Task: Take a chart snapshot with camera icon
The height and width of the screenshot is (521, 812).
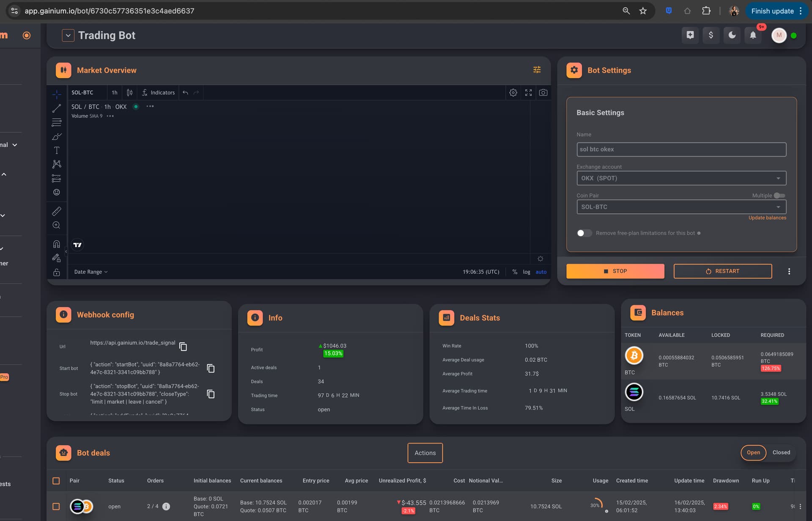Action: (543, 93)
